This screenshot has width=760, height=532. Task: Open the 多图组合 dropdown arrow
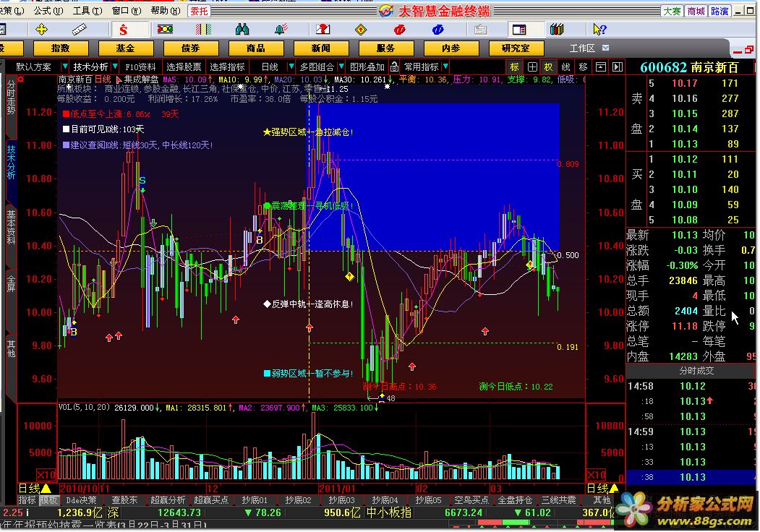pyautogui.click(x=341, y=66)
